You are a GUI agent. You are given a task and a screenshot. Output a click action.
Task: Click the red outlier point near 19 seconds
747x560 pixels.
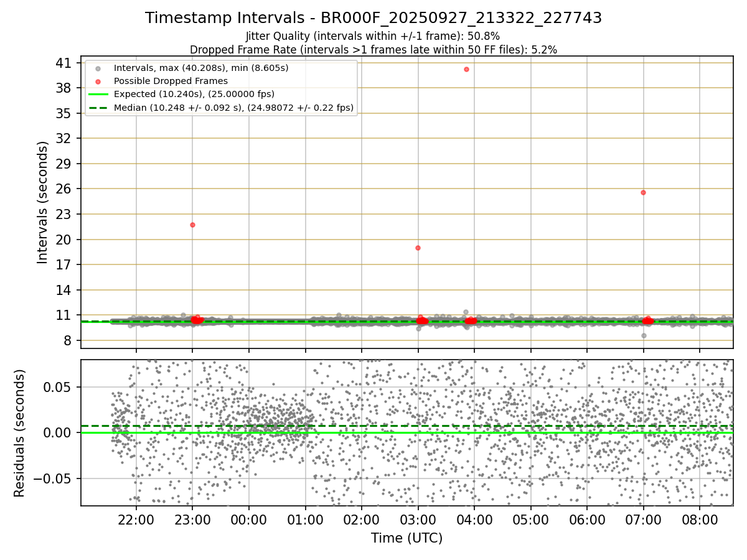pyautogui.click(x=418, y=248)
